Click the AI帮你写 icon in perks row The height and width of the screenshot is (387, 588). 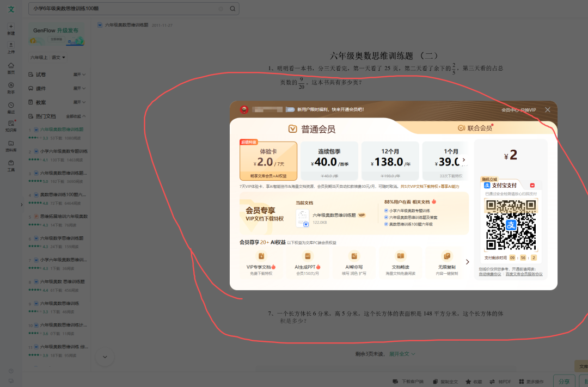pos(354,256)
